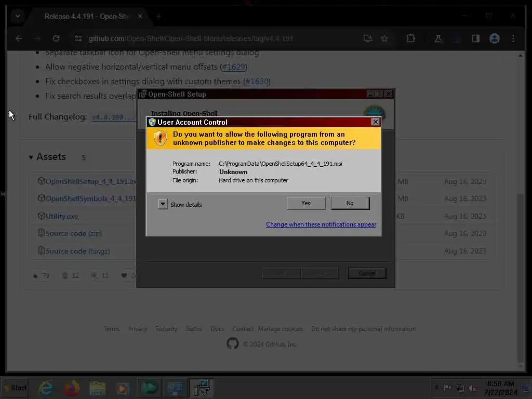
Task: Click laugh reaction with 12
Action: pyautogui.click(x=71, y=275)
